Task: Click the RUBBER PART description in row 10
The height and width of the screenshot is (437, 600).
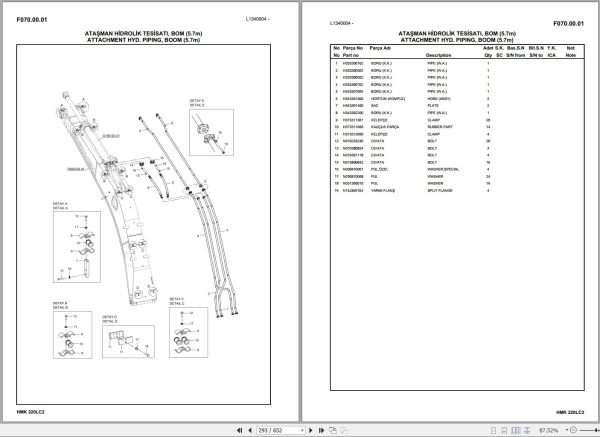Action: pyautogui.click(x=440, y=127)
